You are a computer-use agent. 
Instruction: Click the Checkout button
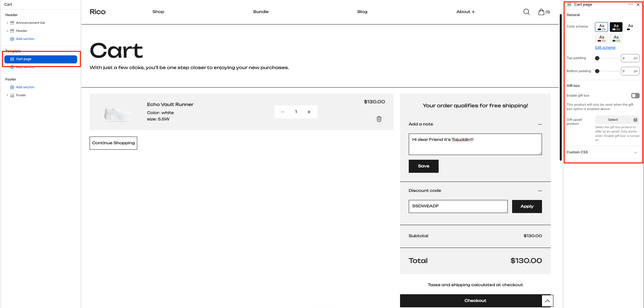(x=475, y=301)
